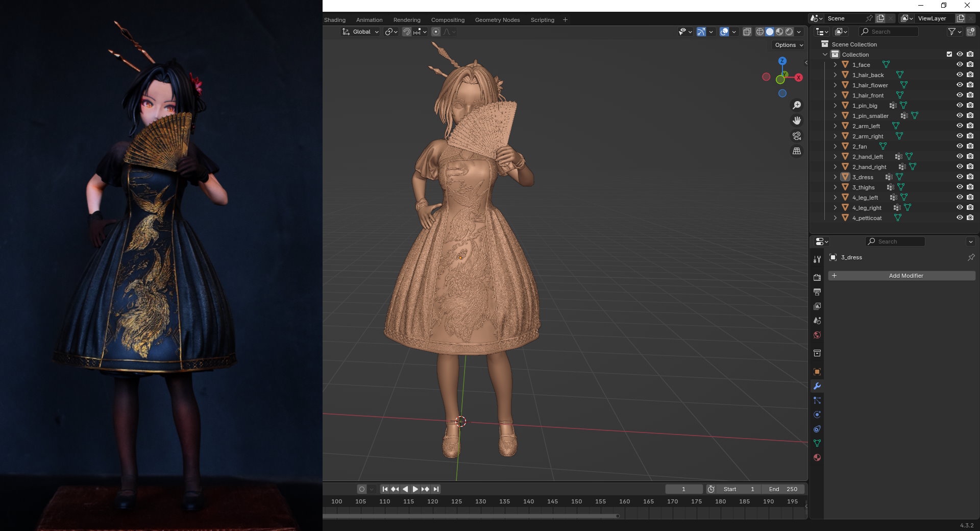
Task: Click the End frame field
Action: coord(783,489)
